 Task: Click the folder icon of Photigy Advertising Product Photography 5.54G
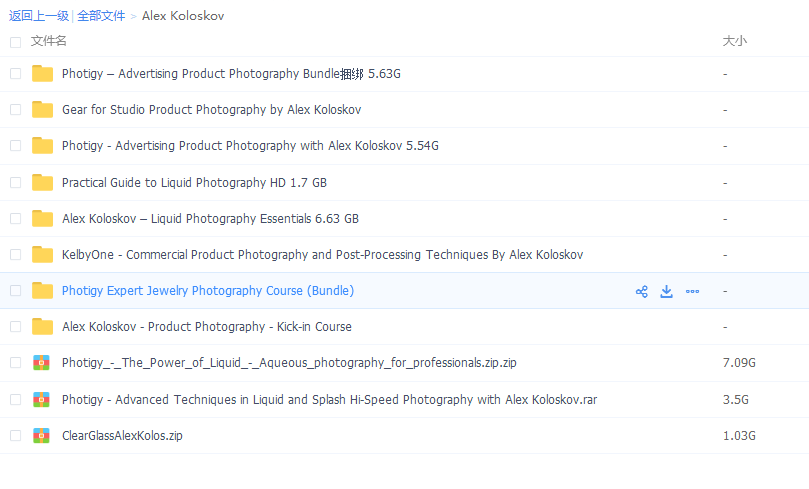pos(42,146)
